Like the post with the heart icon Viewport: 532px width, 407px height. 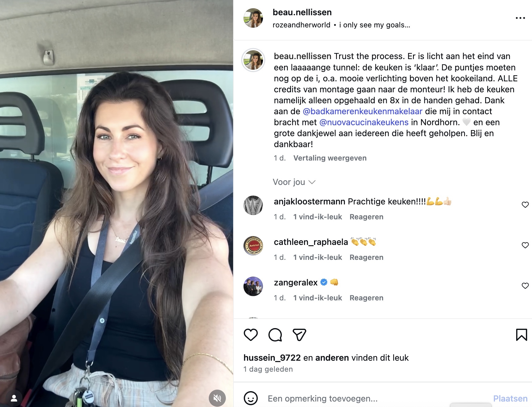(x=251, y=335)
